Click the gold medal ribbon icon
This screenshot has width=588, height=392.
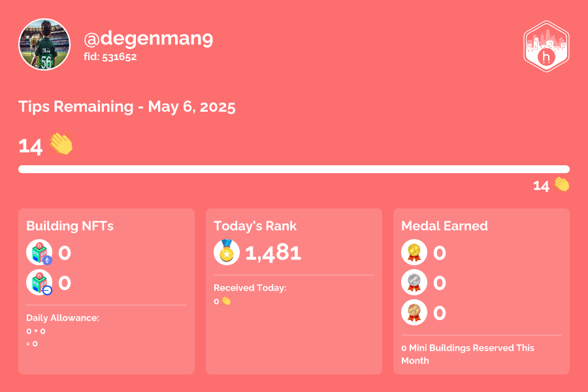click(x=414, y=252)
